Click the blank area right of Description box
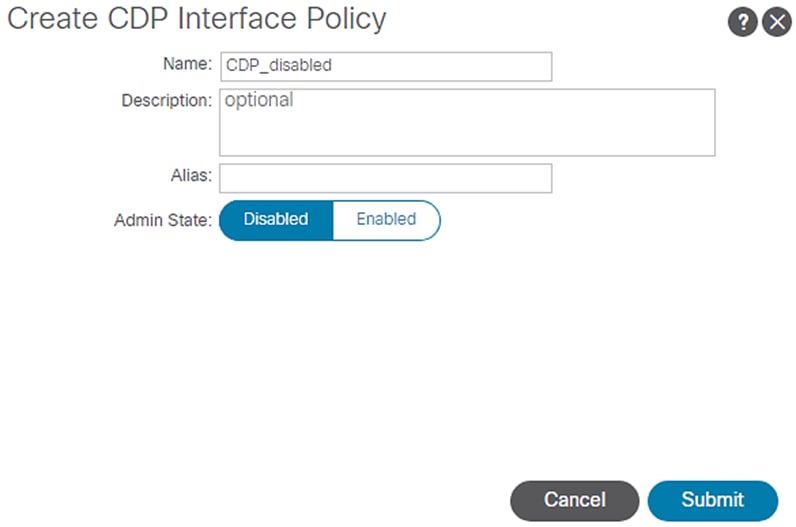This screenshot has height=527, width=796. pyautogui.click(x=755, y=122)
